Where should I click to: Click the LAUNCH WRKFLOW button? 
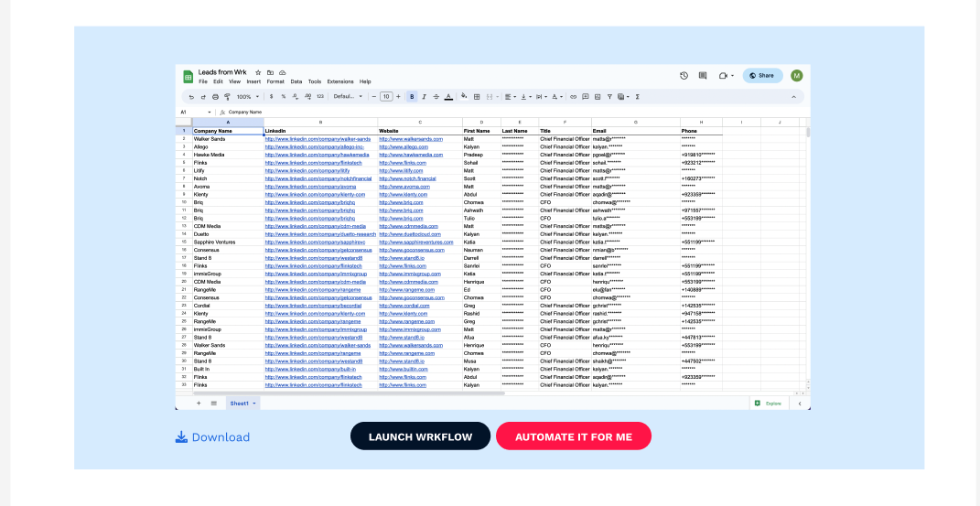[420, 436]
